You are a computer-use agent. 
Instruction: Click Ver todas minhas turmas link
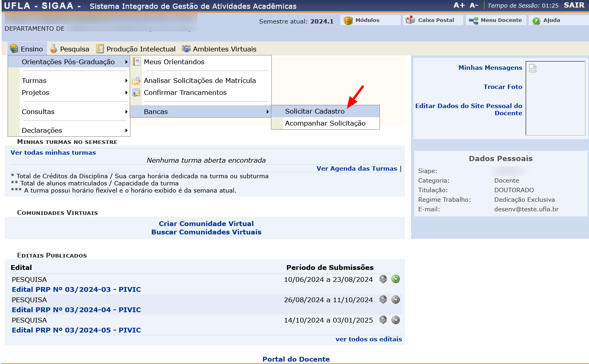point(53,153)
